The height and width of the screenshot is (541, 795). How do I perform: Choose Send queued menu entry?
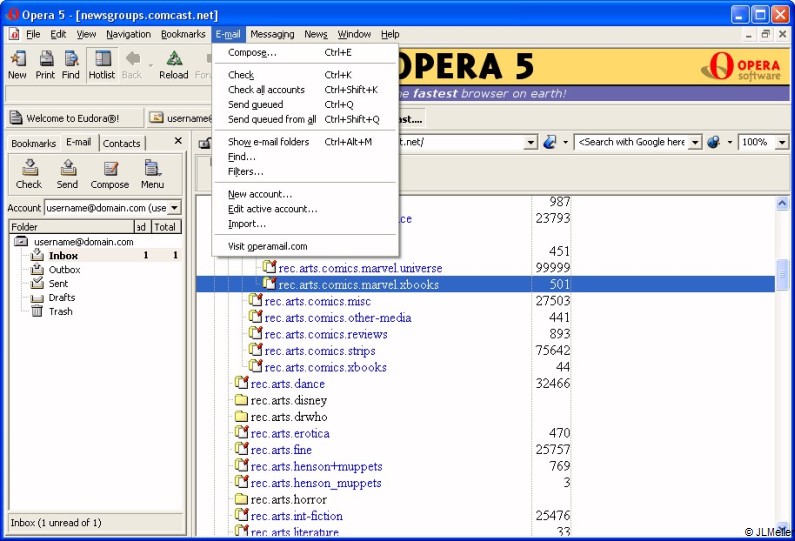[305, 104]
